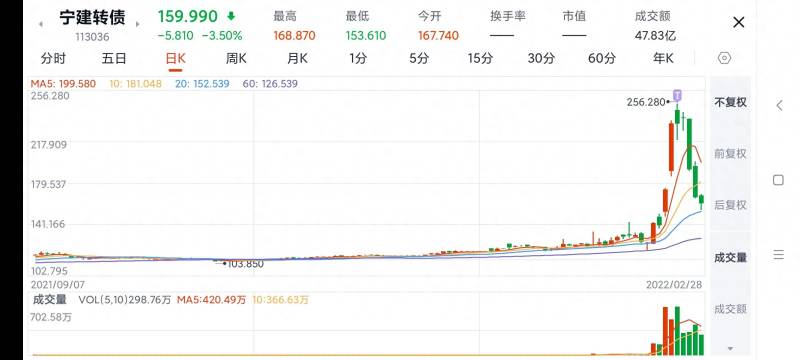Tap the Android home square icon
Viewport: 800px width, 360px height.
click(778, 180)
